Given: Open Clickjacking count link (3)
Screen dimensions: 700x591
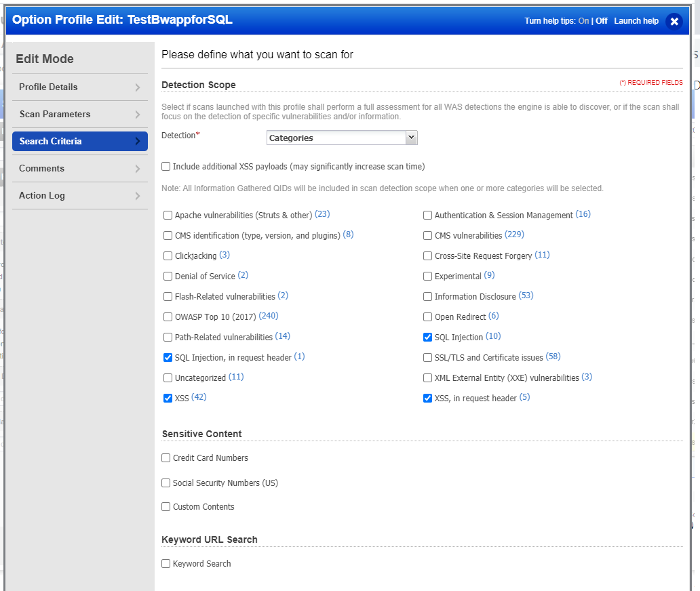Looking at the screenshot, I should point(225,255).
